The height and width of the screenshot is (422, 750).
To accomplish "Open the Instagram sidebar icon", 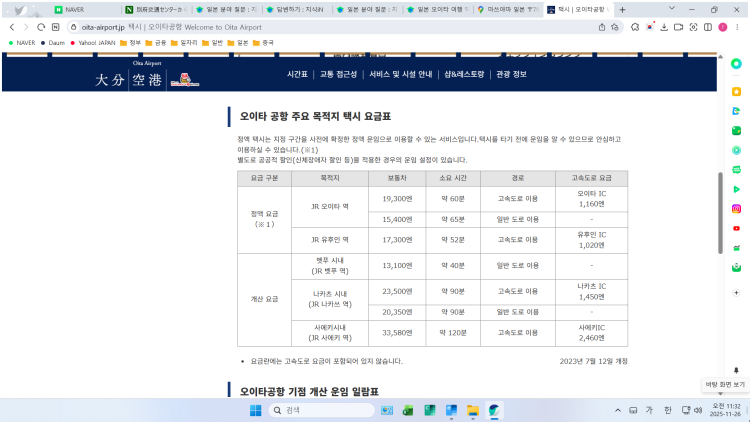I will [736, 208].
